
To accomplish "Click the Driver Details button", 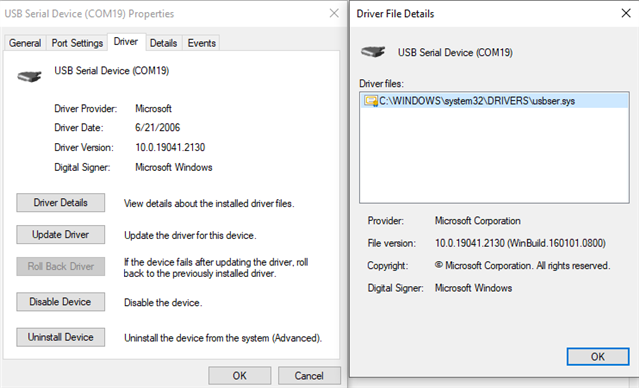I will pyautogui.click(x=61, y=203).
